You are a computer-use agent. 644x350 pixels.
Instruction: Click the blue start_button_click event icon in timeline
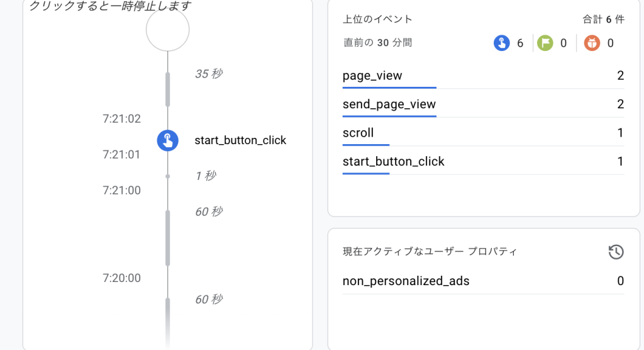click(x=167, y=140)
